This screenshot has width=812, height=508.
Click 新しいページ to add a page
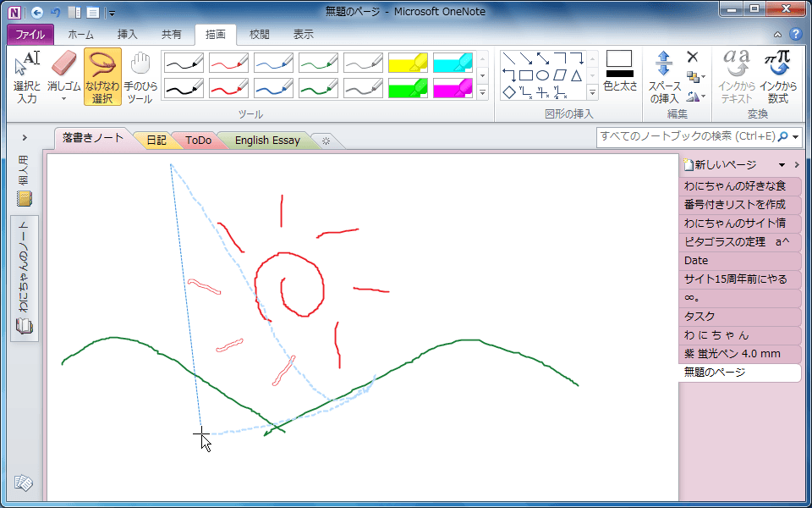pyautogui.click(x=721, y=165)
